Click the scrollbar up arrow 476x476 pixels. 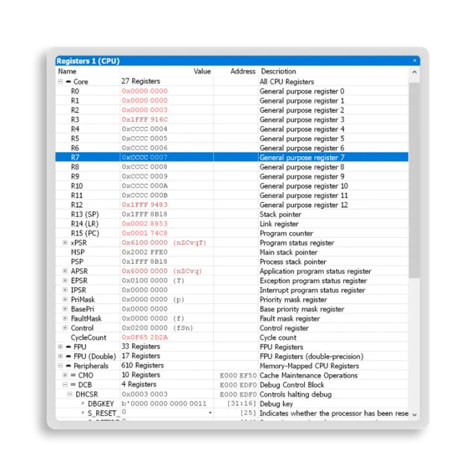click(x=414, y=73)
